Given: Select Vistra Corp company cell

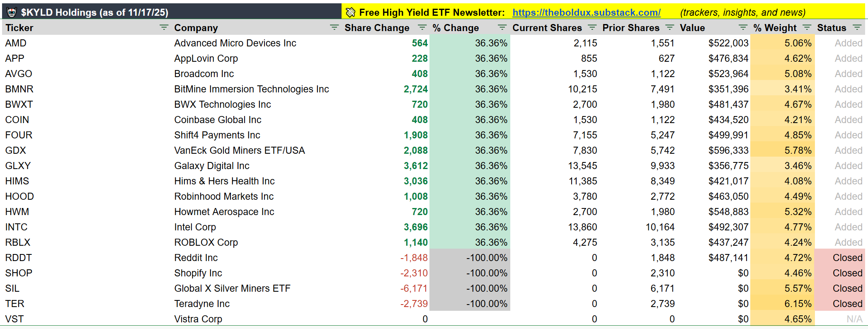Looking at the screenshot, I should click(256, 319).
